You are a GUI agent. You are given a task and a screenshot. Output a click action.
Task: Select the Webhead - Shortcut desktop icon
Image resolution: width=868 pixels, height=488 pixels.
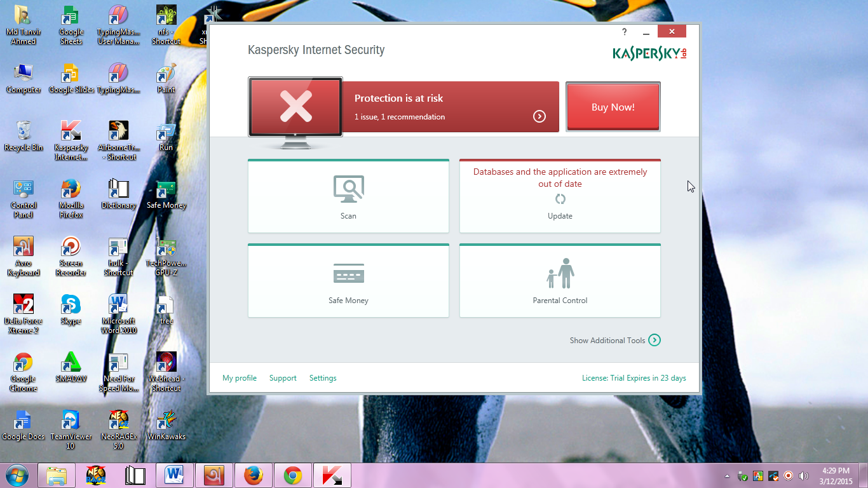pyautogui.click(x=166, y=372)
